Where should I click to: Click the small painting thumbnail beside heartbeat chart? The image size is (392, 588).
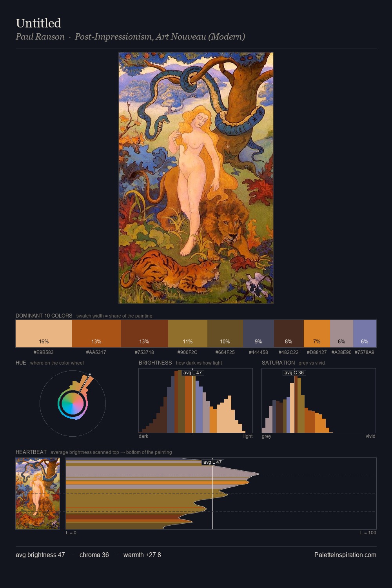[x=38, y=494]
